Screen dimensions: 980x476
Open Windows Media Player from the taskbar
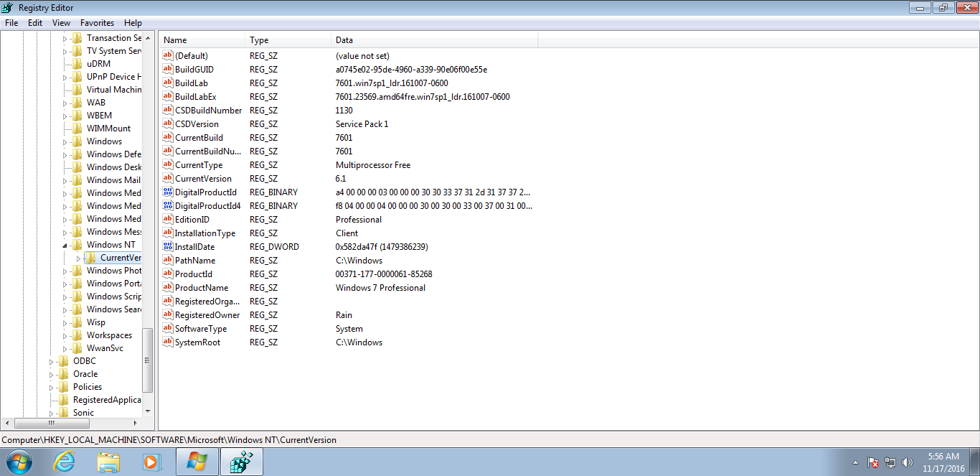point(152,462)
